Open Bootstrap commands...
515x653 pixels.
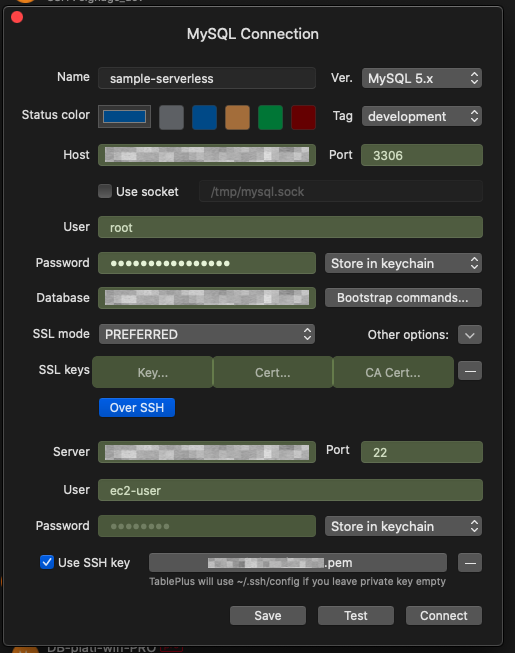[x=403, y=298]
